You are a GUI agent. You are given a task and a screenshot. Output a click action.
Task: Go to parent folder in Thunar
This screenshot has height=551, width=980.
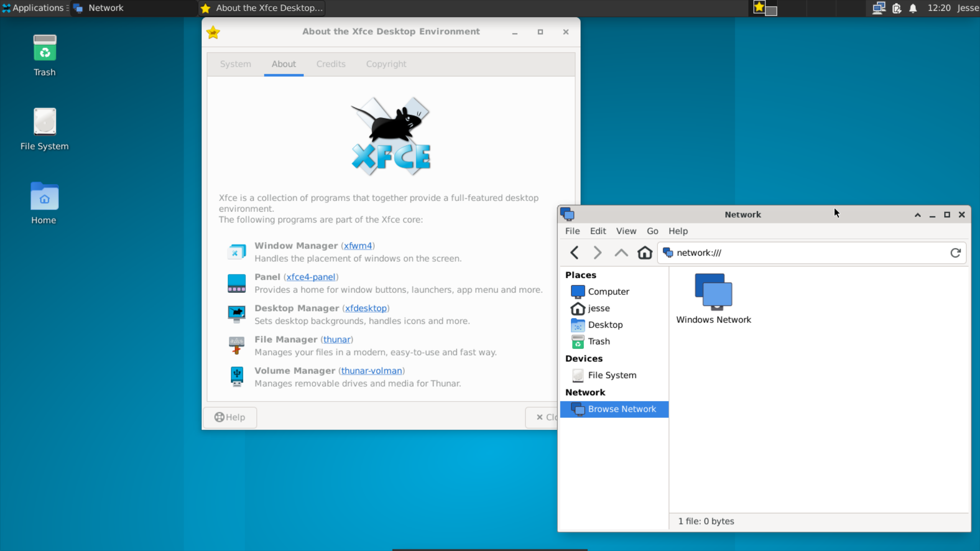coord(621,253)
